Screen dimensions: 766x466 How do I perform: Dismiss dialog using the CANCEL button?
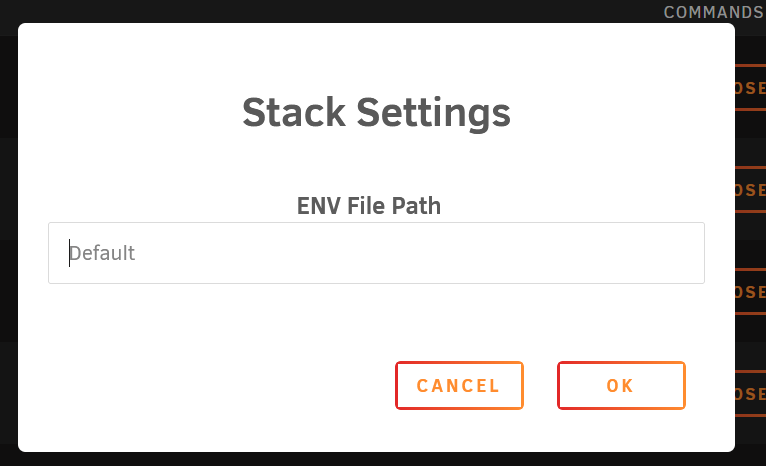[x=459, y=385]
